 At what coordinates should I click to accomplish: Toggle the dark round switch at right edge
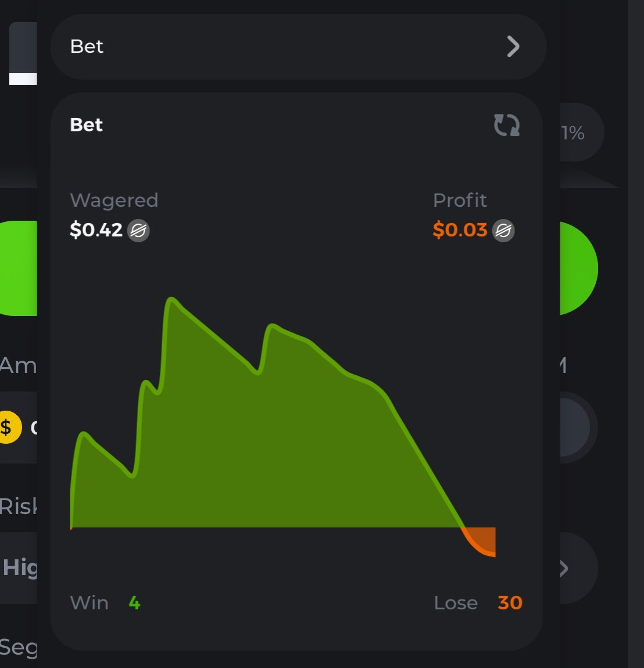[x=575, y=428]
